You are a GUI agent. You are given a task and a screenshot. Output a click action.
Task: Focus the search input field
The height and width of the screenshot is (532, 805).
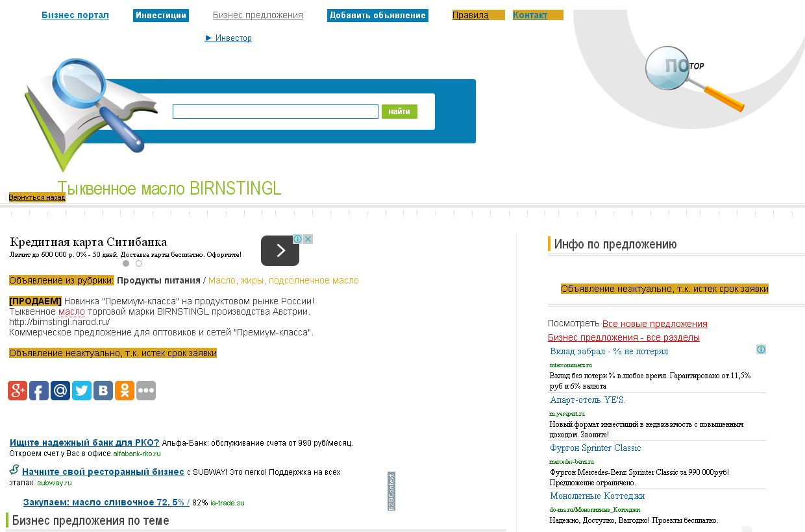pos(275,112)
